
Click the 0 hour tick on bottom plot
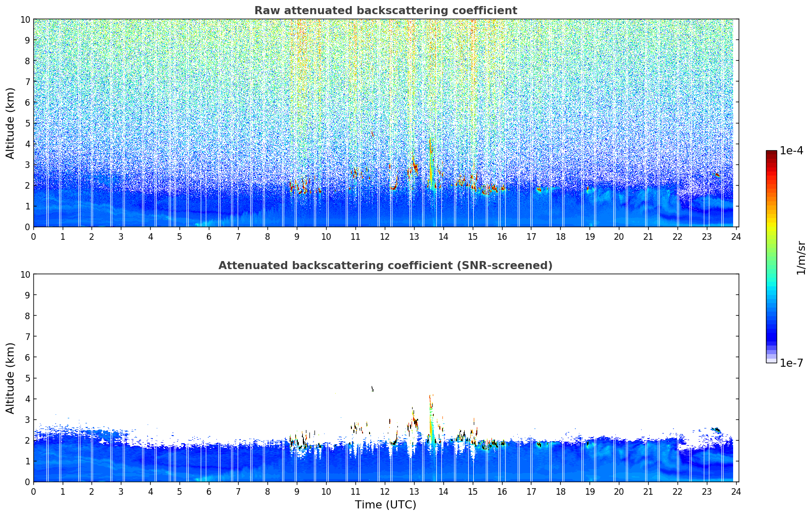(33, 491)
